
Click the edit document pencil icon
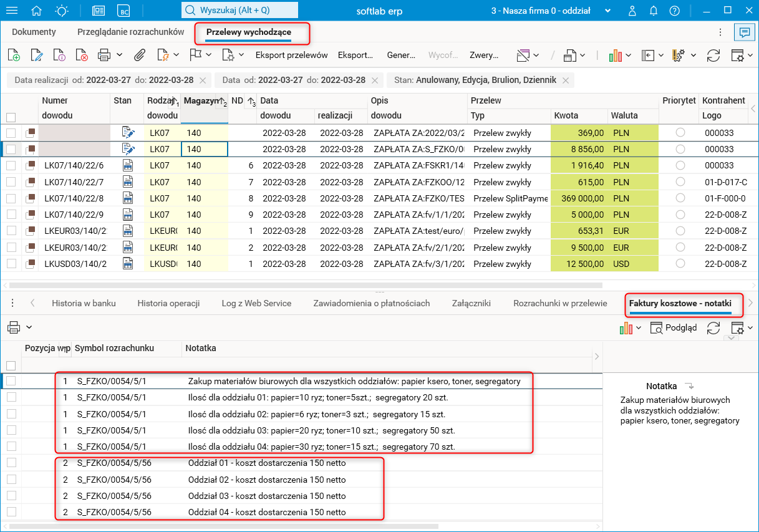[37, 56]
